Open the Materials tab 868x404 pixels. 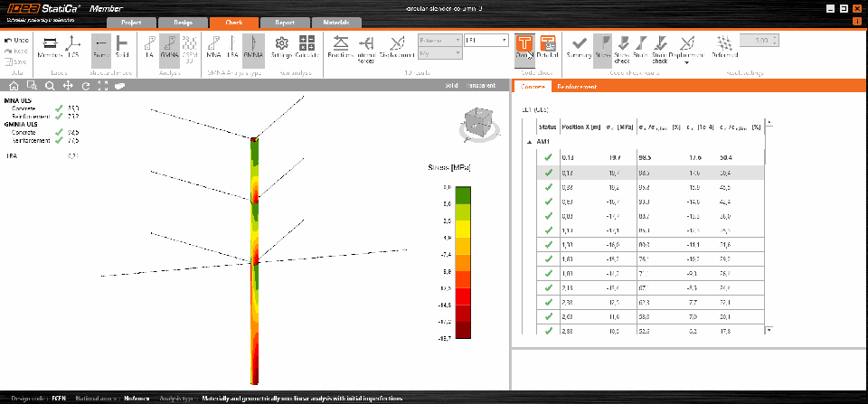coord(336,23)
